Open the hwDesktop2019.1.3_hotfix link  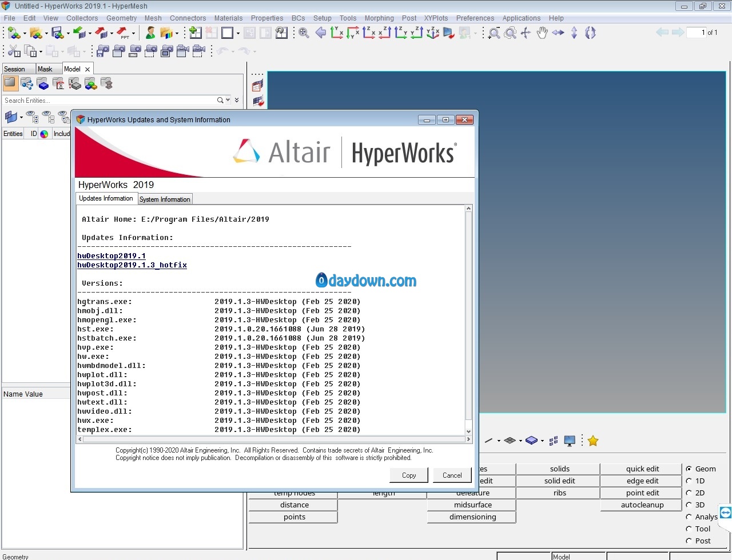click(x=132, y=265)
